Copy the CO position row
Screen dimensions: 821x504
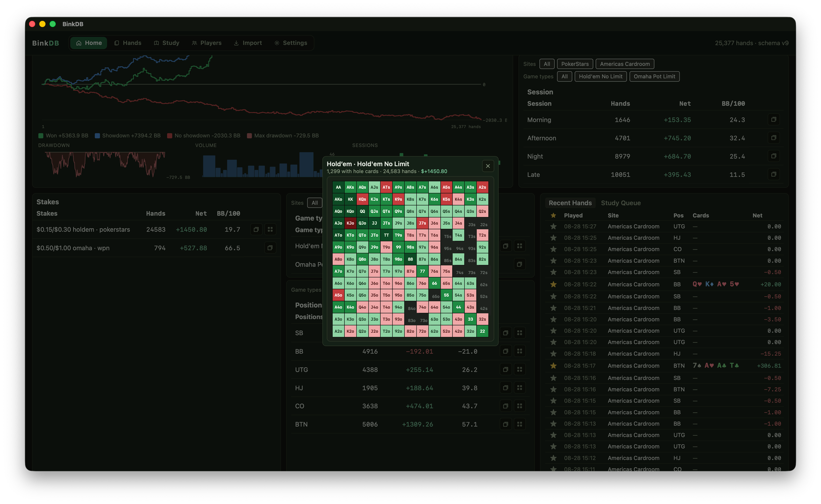[505, 406]
